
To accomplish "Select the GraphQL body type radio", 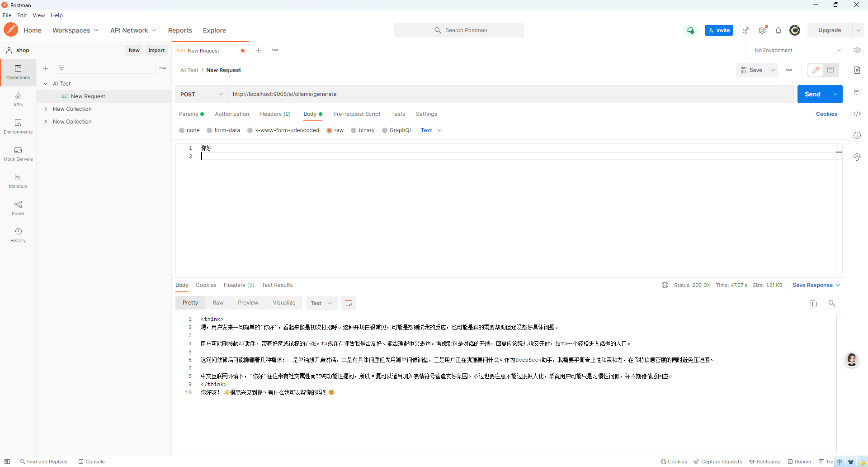I will pyautogui.click(x=385, y=130).
